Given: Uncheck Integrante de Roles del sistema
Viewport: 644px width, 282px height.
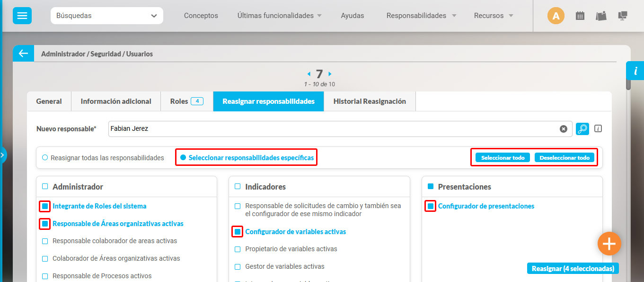Looking at the screenshot, I should [44, 206].
